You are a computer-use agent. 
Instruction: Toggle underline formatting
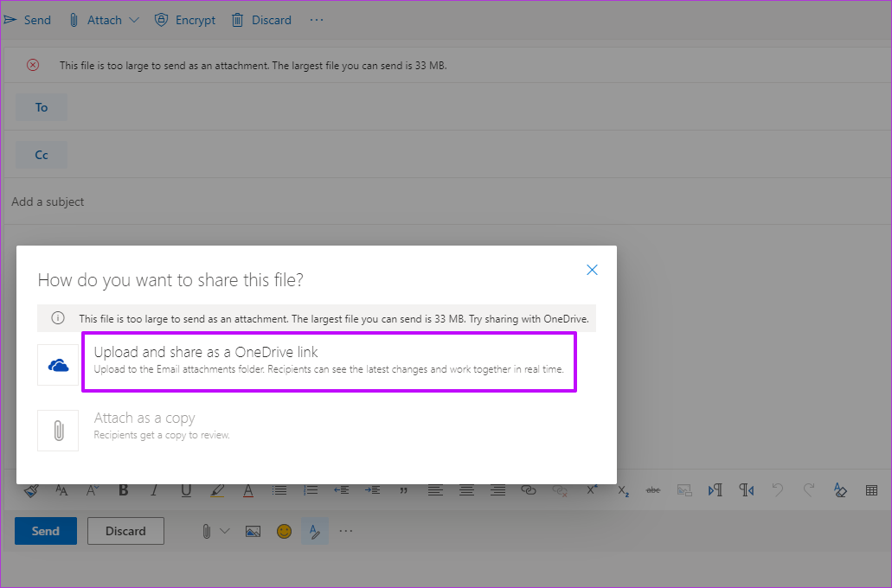[186, 490]
